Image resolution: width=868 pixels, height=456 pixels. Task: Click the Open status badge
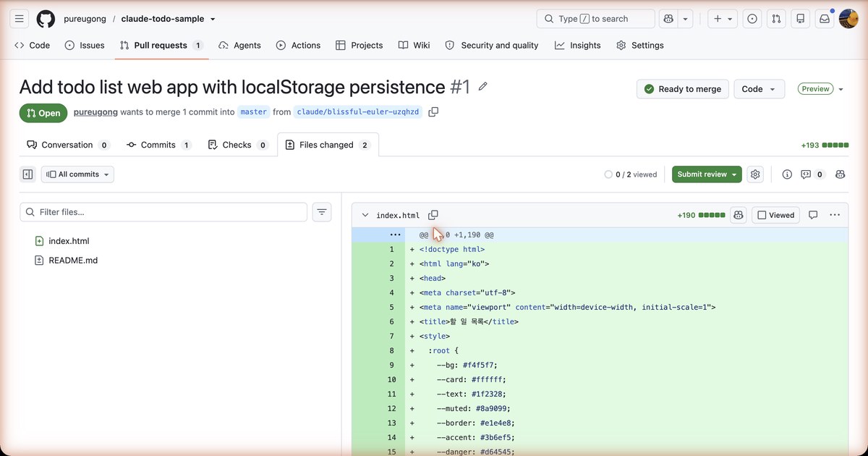(x=43, y=113)
